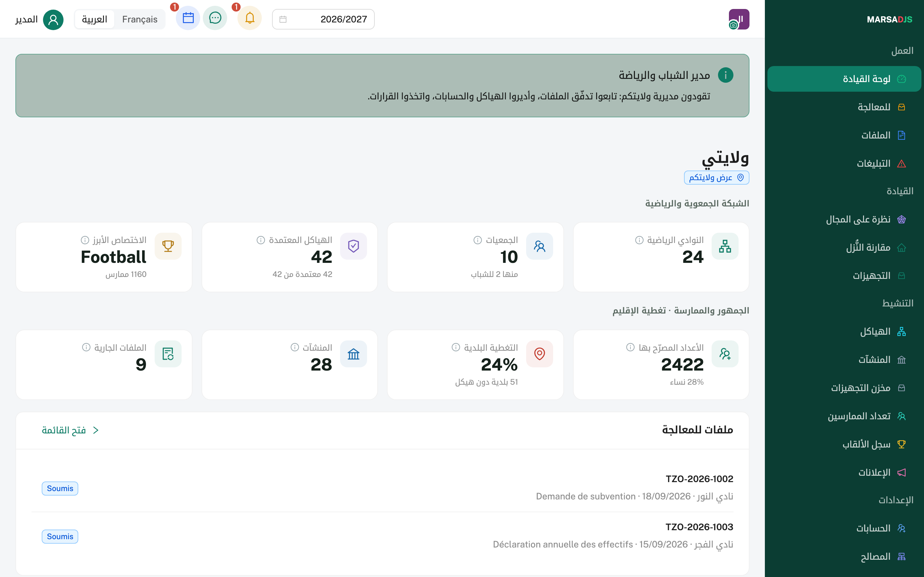Open the notifications bell icon
Image resolution: width=924 pixels, height=577 pixels.
tap(250, 18)
